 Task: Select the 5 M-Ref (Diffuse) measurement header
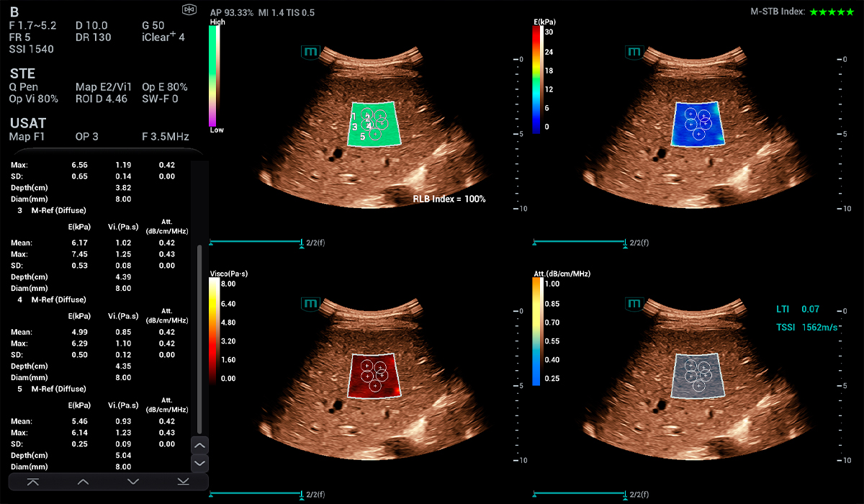tap(51, 389)
